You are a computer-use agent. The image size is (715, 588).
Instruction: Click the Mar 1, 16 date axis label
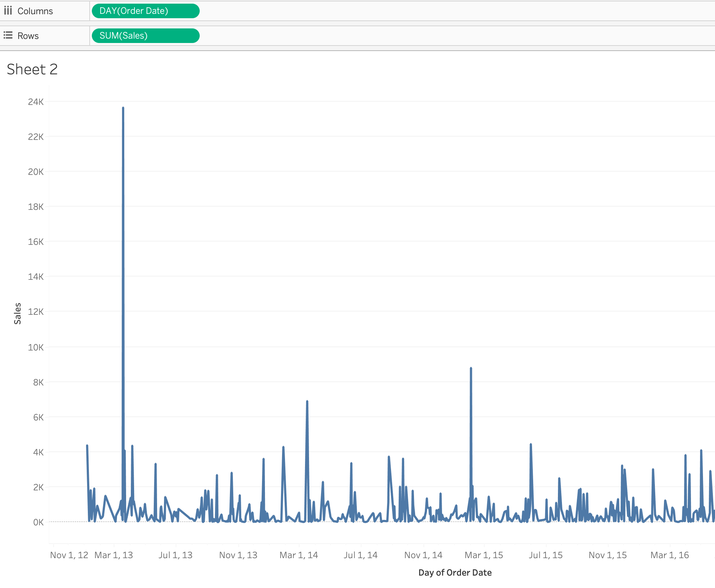pos(669,555)
